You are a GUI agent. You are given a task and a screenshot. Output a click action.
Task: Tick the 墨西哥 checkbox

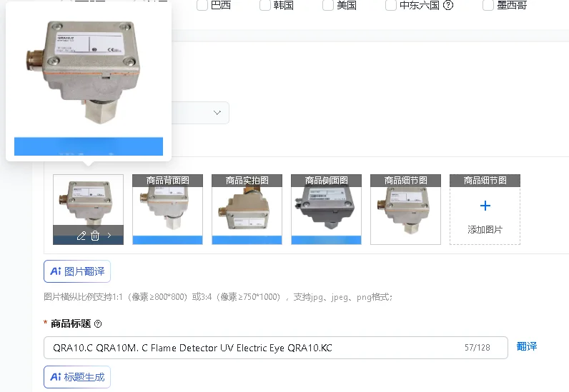click(488, 5)
